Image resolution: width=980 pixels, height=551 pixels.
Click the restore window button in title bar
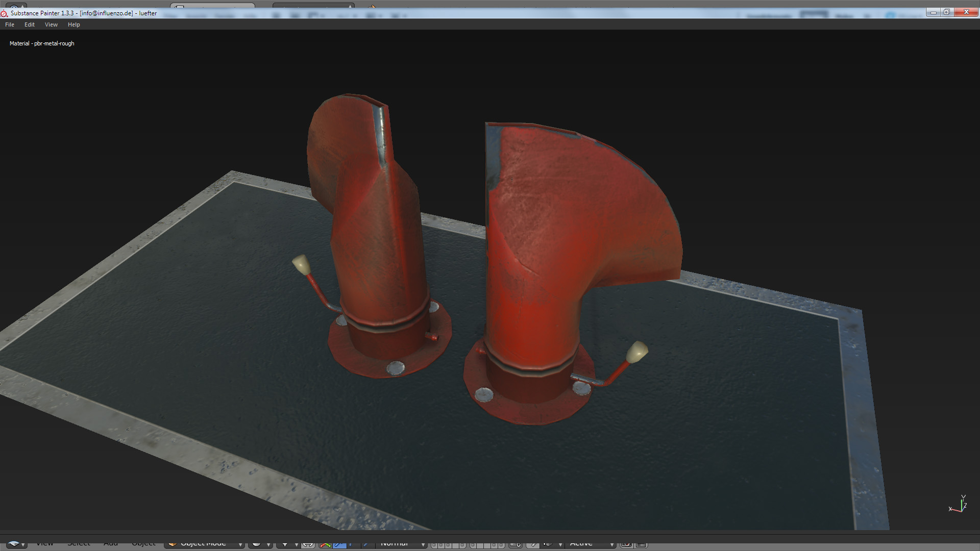pos(946,12)
